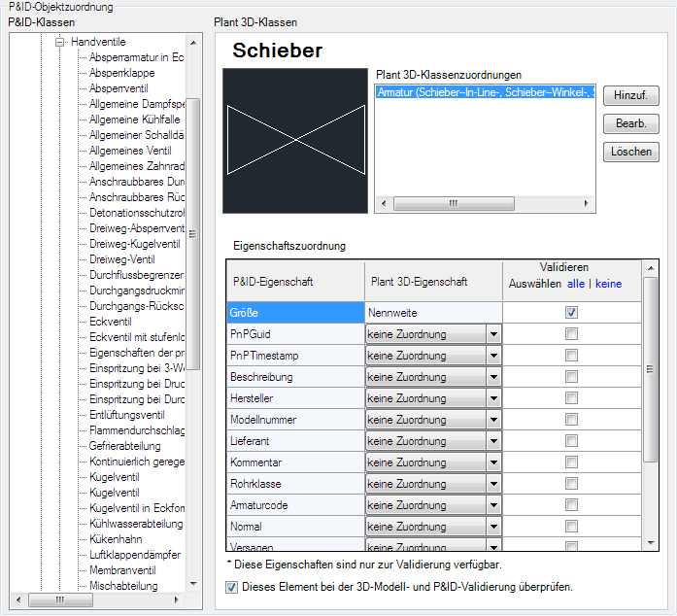Select Mischabteilung tree item
The image size is (677, 616).
123,586
